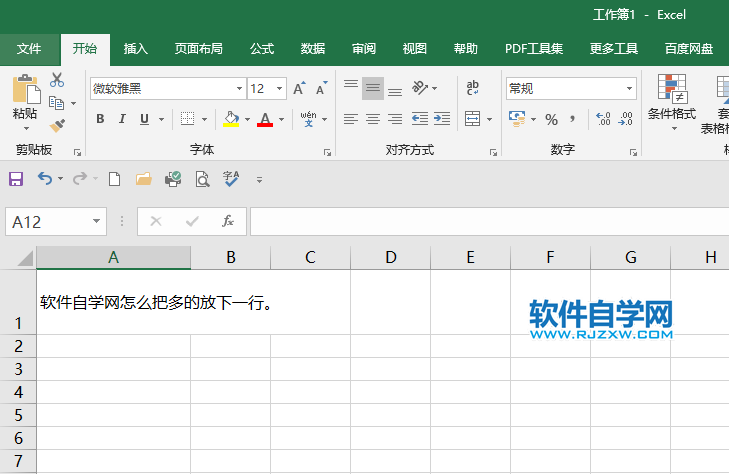Open print preview icon

202,179
